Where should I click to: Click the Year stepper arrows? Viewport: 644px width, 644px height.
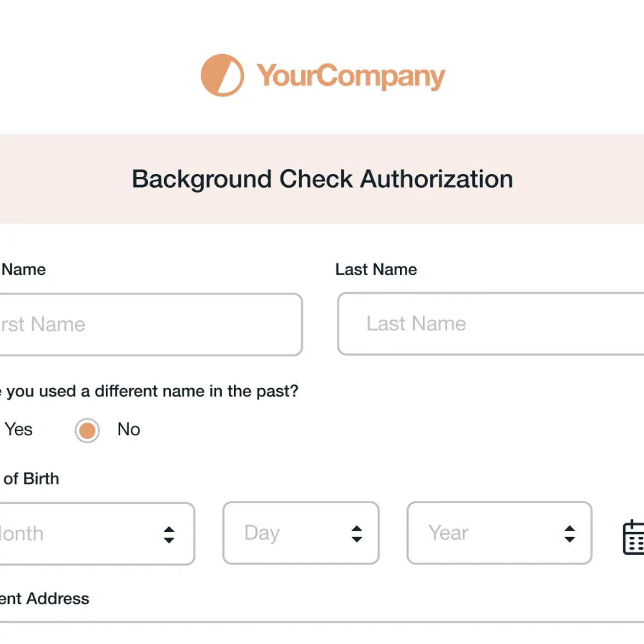coord(569,534)
